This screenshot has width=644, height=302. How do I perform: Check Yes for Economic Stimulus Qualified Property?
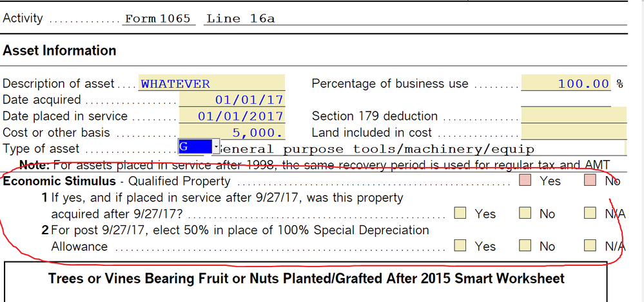coord(525,181)
